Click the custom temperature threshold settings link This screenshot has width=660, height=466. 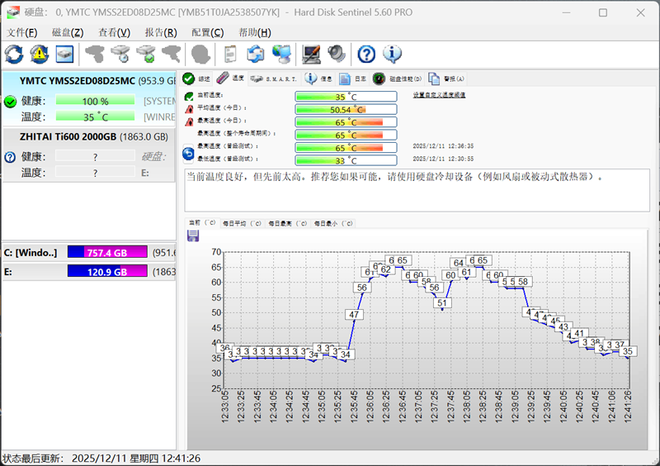click(x=439, y=96)
